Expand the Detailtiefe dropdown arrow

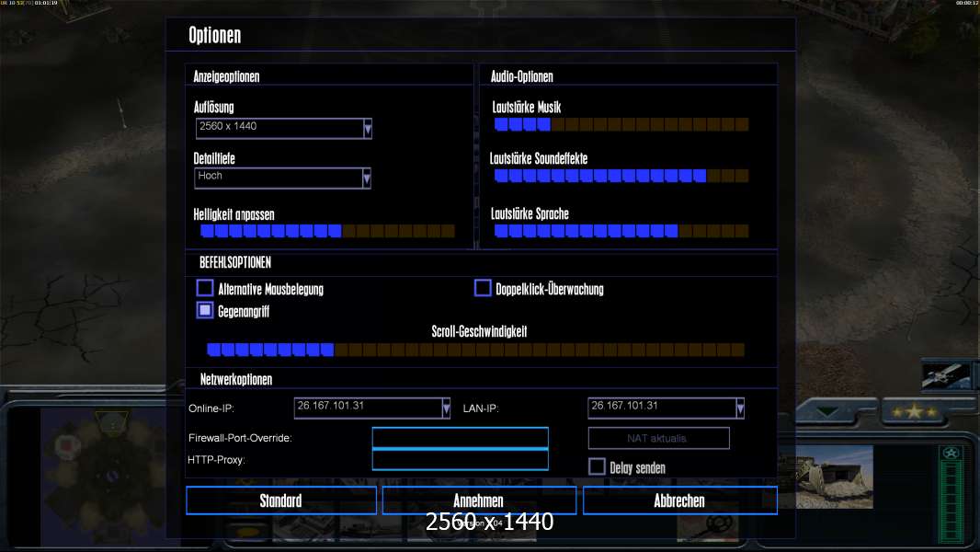[366, 178]
